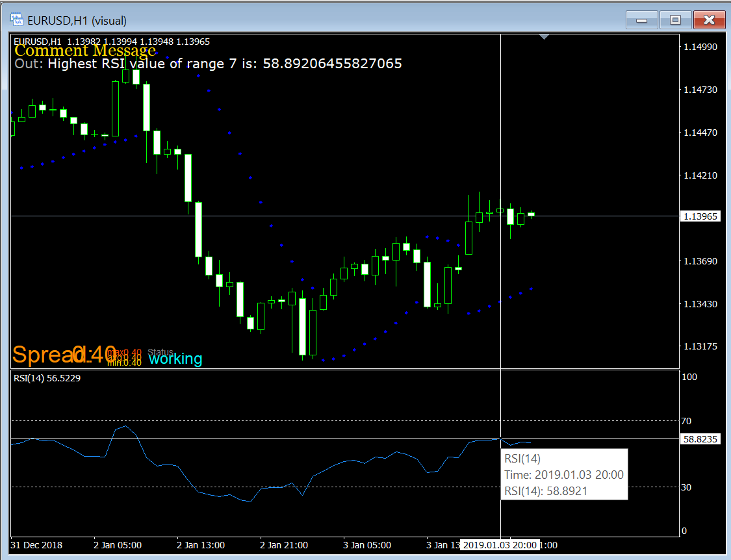The height and width of the screenshot is (560, 731).
Task: Close the EURUSD,H1 chart window
Action: click(x=709, y=20)
